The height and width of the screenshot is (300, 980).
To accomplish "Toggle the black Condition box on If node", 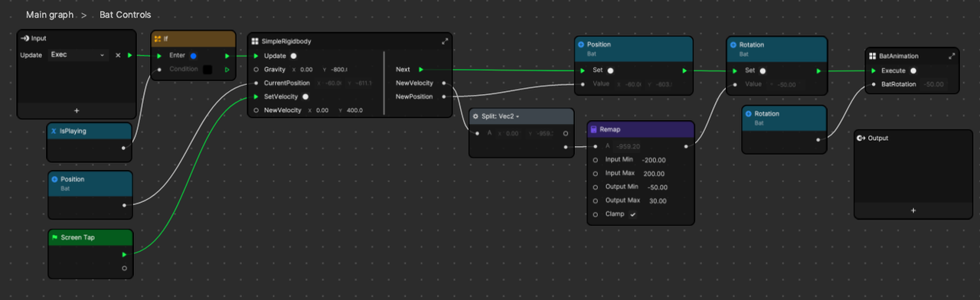I will tap(207, 70).
